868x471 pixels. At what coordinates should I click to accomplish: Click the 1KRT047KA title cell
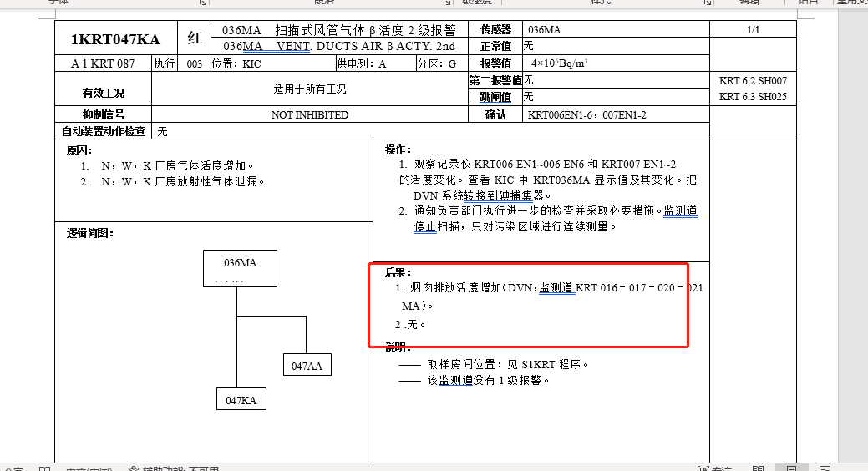click(x=114, y=38)
